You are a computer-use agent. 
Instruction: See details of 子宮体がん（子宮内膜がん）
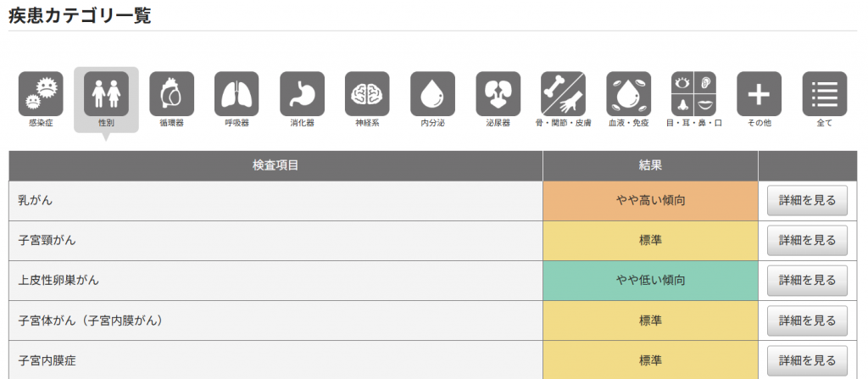(807, 320)
